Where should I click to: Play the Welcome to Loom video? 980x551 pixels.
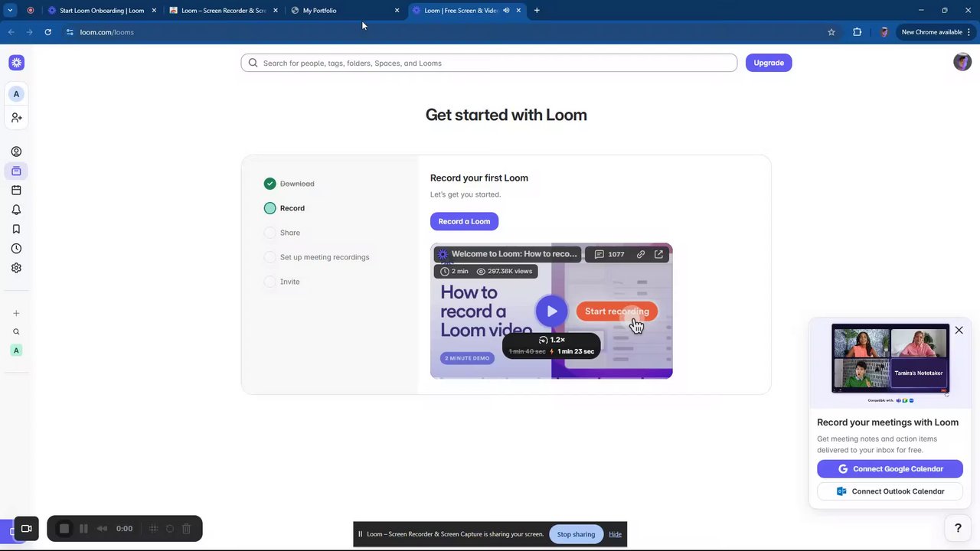click(x=551, y=311)
